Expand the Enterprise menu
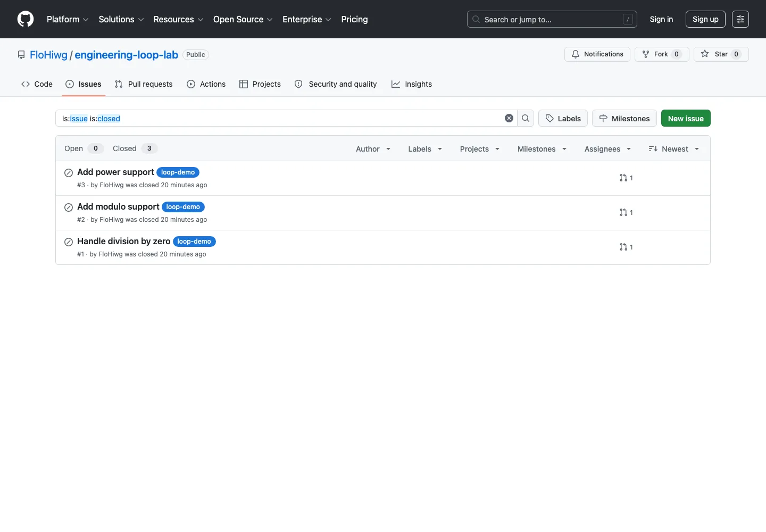 (307, 19)
